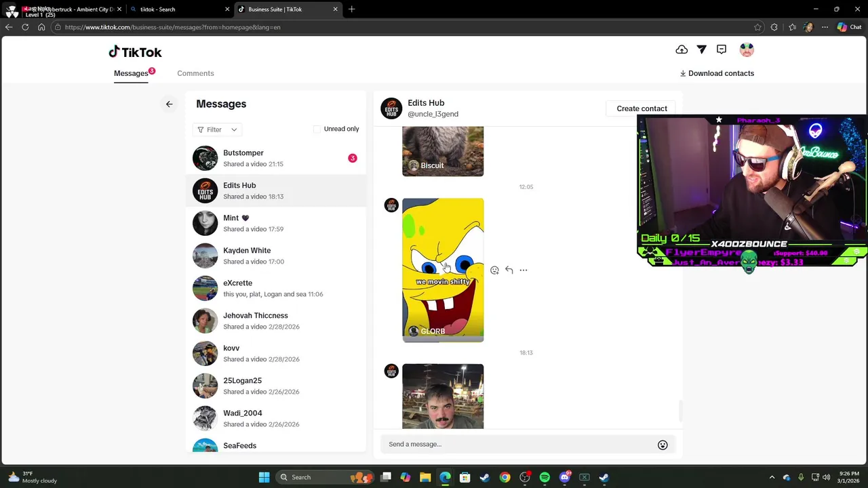Select the Business Suite | TikTok browser tab
The image size is (868, 488).
click(288, 9)
